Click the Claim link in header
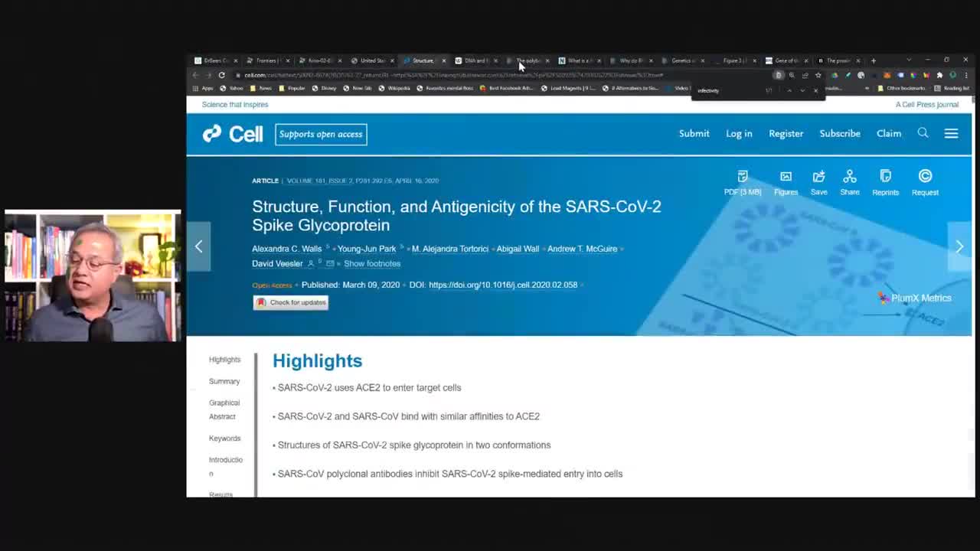This screenshot has height=551, width=980. pyautogui.click(x=889, y=133)
